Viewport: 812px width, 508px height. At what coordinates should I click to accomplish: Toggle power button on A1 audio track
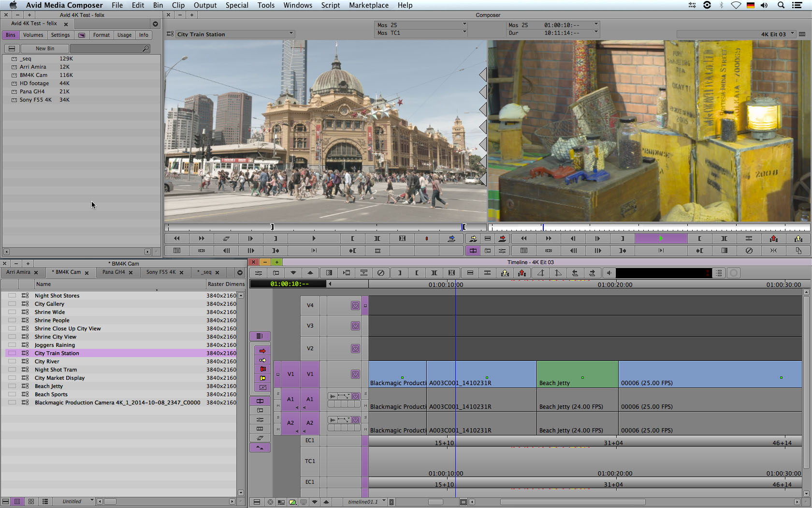(x=355, y=396)
